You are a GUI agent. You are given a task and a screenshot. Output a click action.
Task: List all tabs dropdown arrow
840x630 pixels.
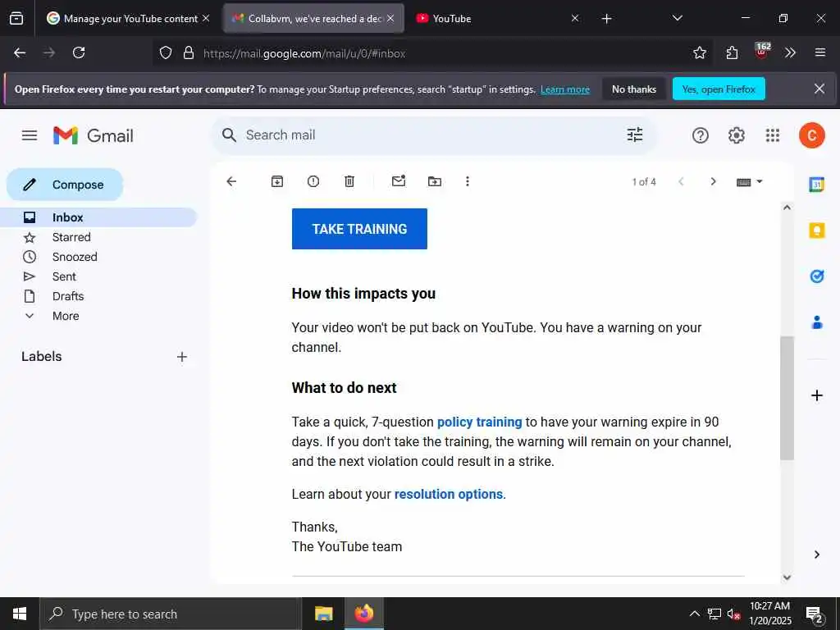[677, 18]
